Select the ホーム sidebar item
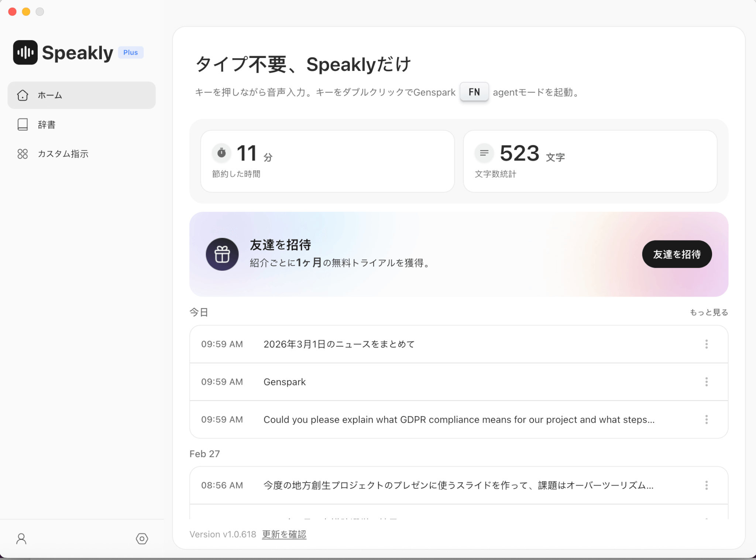The width and height of the screenshot is (756, 560). [81, 95]
